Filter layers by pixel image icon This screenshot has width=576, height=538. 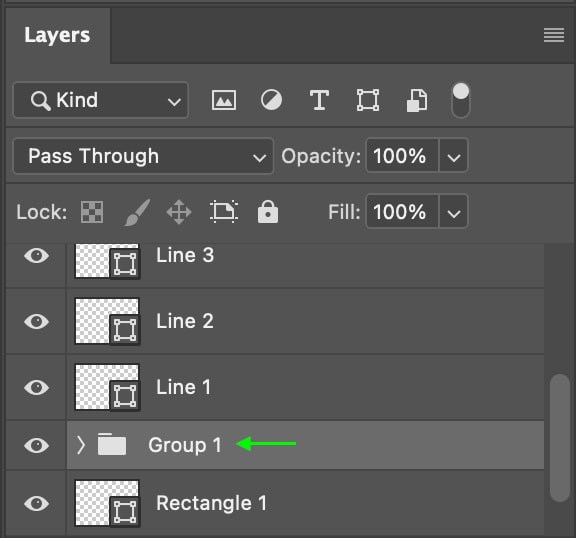pyautogui.click(x=224, y=100)
